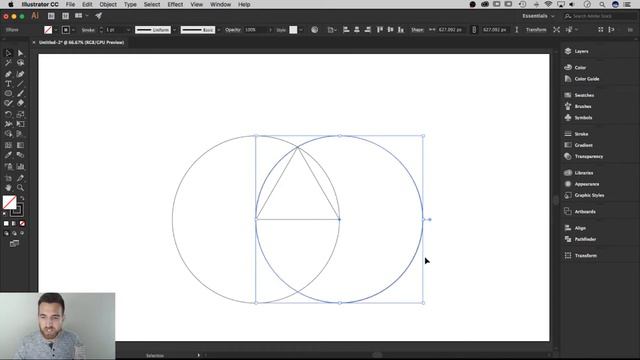Click the Stroke color box in toolbox
The image size is (640, 360).
(x=17, y=210)
